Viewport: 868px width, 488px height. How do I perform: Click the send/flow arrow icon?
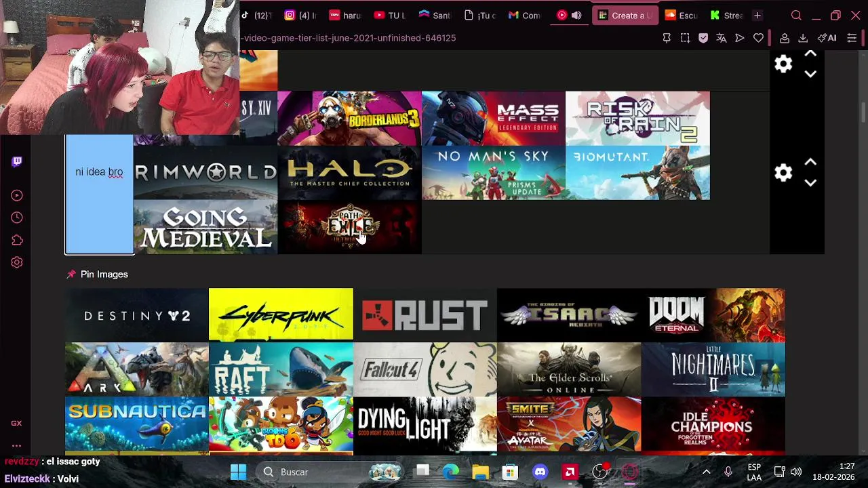[740, 38]
